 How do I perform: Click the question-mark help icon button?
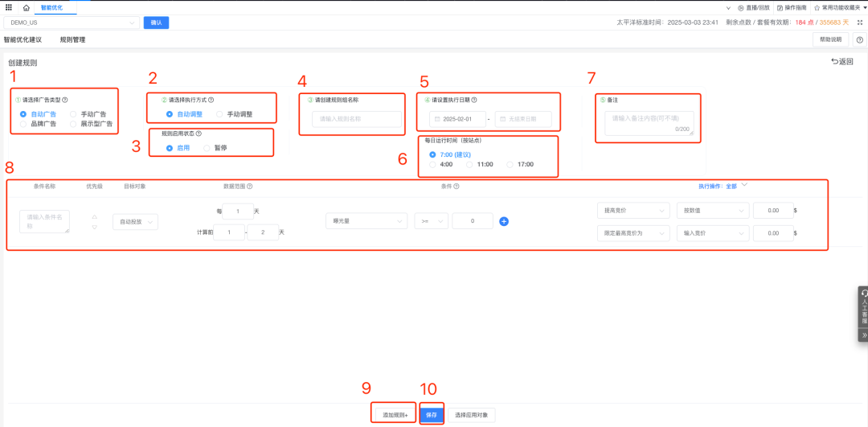(x=860, y=40)
